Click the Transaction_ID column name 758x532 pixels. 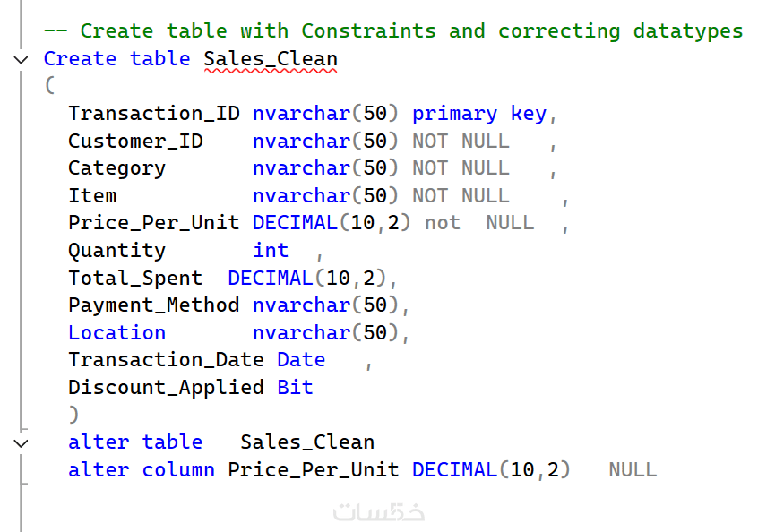[153, 114]
